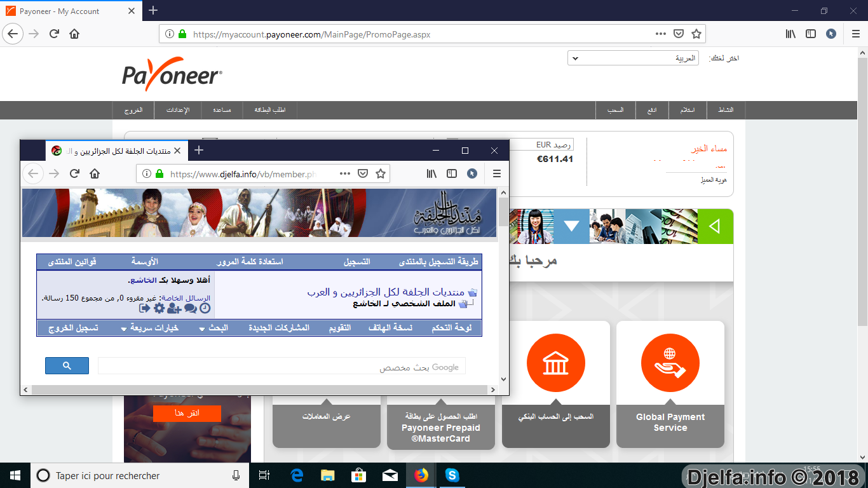This screenshot has width=868, height=488.
Task: Click inside the Google custom search field
Action: tap(281, 366)
